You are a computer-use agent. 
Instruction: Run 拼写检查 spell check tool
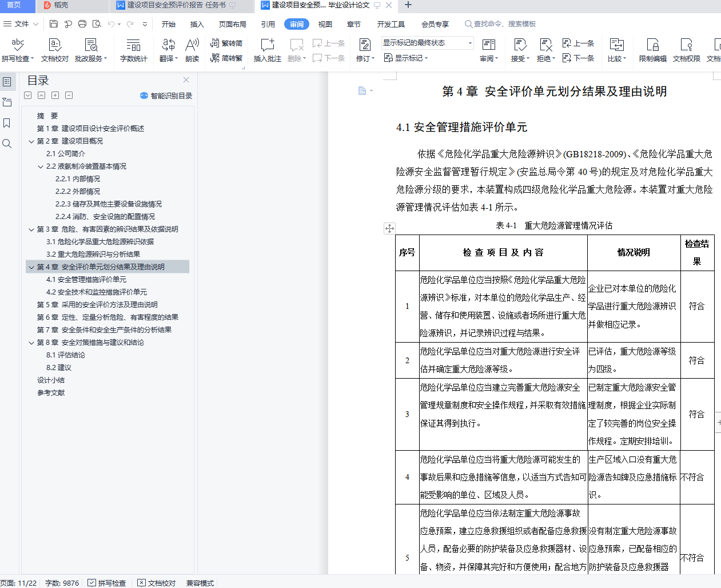[x=18, y=50]
